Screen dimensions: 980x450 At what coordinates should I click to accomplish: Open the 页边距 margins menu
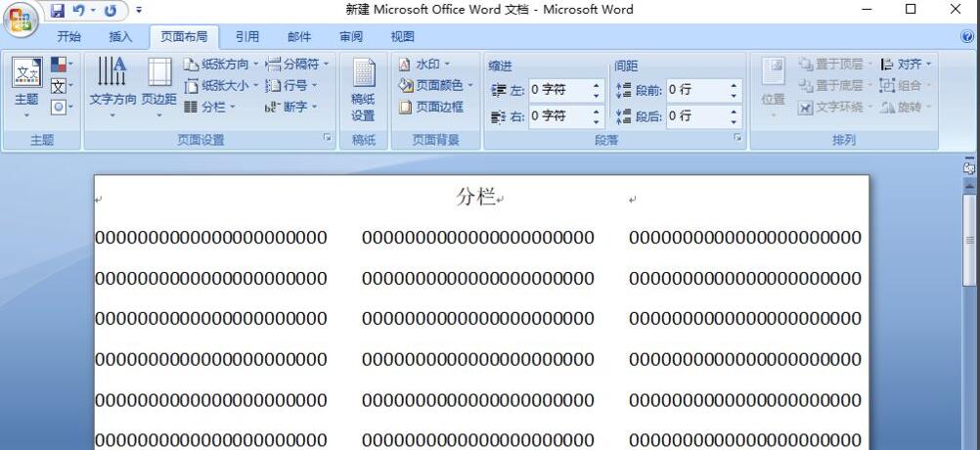pos(159,87)
